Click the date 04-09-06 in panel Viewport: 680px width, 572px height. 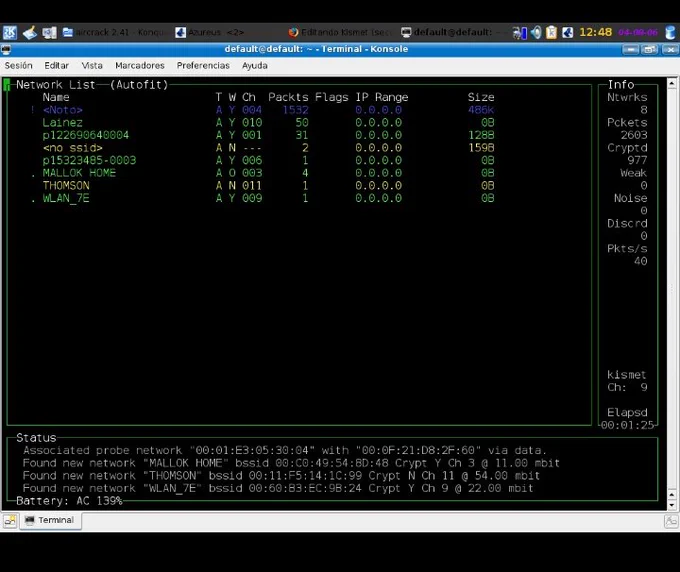pos(638,33)
